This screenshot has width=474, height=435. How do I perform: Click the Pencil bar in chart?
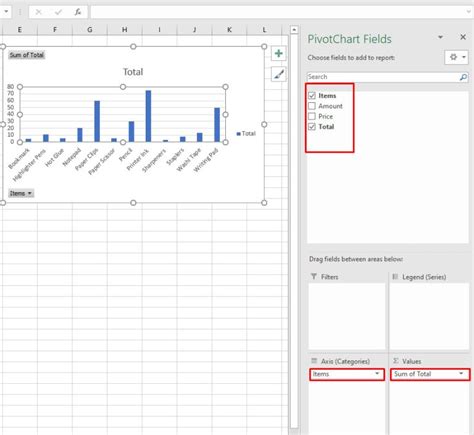click(x=131, y=132)
